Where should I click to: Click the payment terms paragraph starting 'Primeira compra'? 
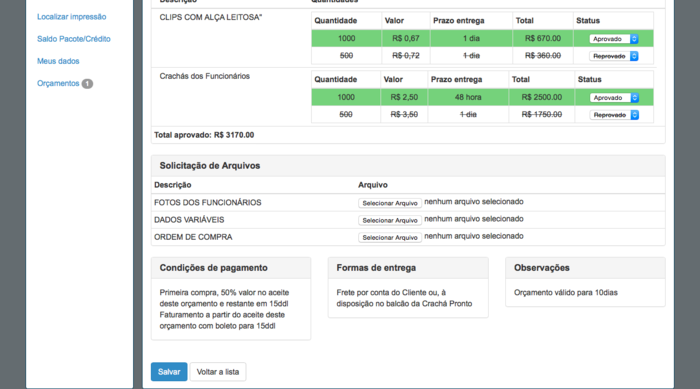pyautogui.click(x=224, y=309)
